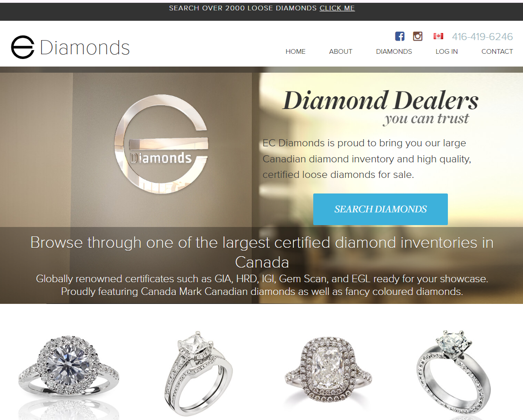523x420 pixels.
Task: Select LOG IN in the navigation
Action: point(446,51)
